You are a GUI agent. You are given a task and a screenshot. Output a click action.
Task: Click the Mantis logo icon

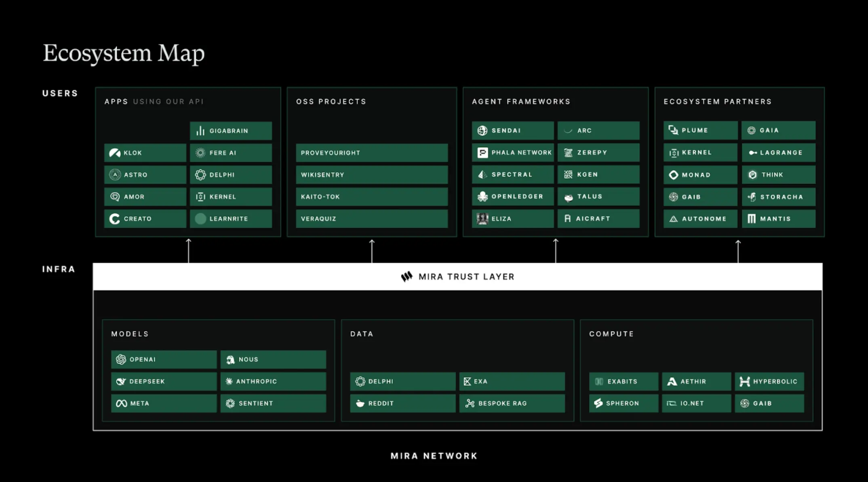pyautogui.click(x=752, y=219)
